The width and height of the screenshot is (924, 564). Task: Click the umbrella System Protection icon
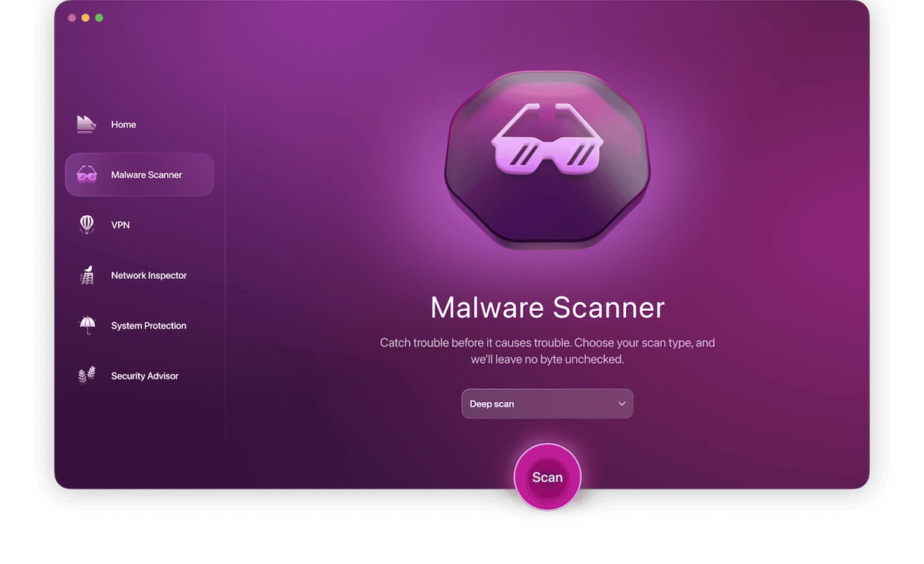[x=87, y=325]
